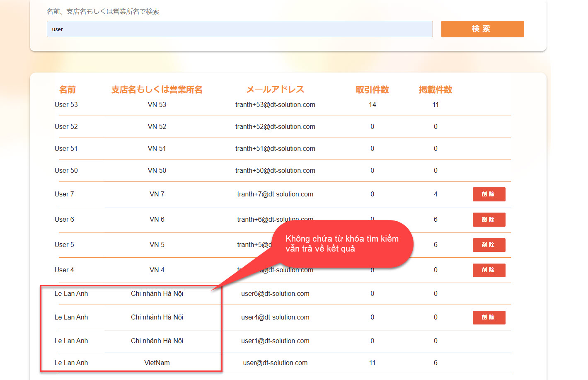This screenshot has width=588, height=380.
Task: Select the 名前 column header
Action: tap(67, 90)
